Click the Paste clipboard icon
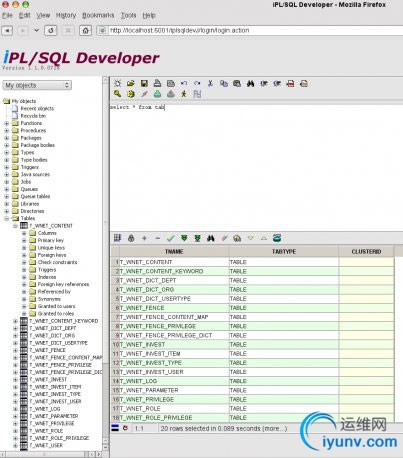 click(237, 83)
